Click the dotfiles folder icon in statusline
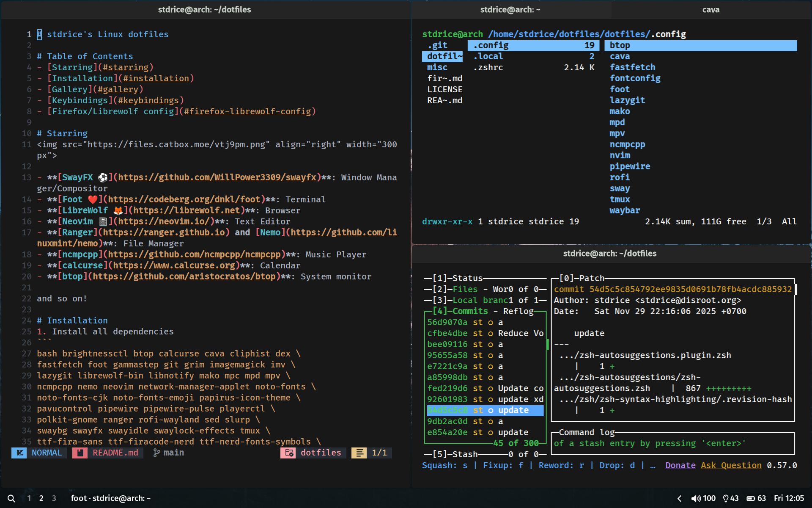 pos(289,453)
